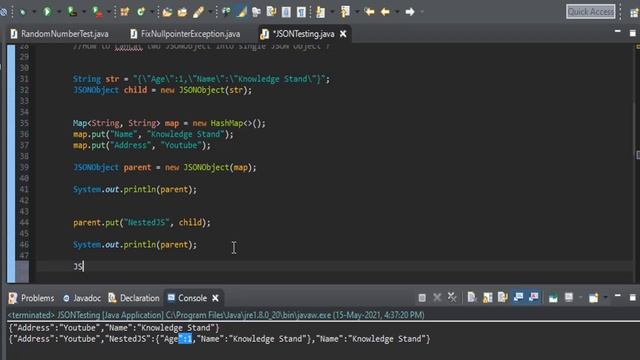Go back with the yellow Back arrow

coord(385,12)
